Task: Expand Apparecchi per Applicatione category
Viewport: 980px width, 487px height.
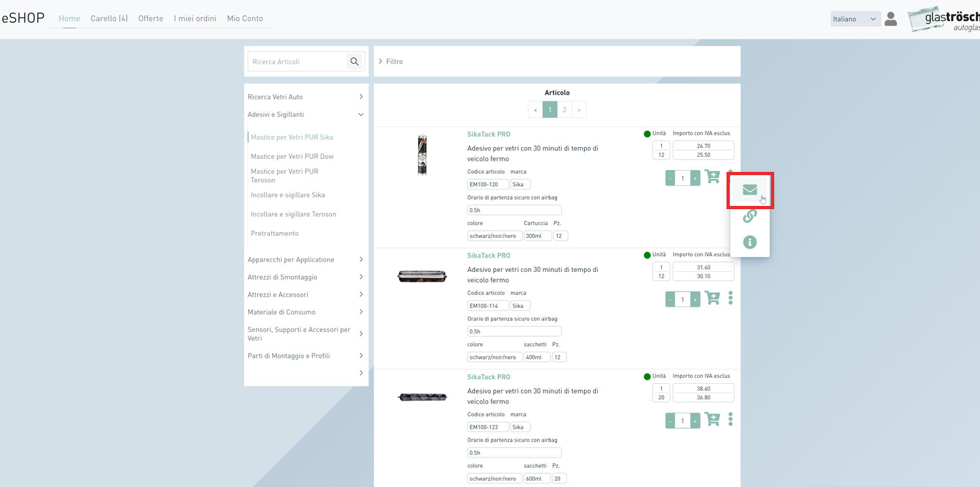Action: tap(306, 260)
